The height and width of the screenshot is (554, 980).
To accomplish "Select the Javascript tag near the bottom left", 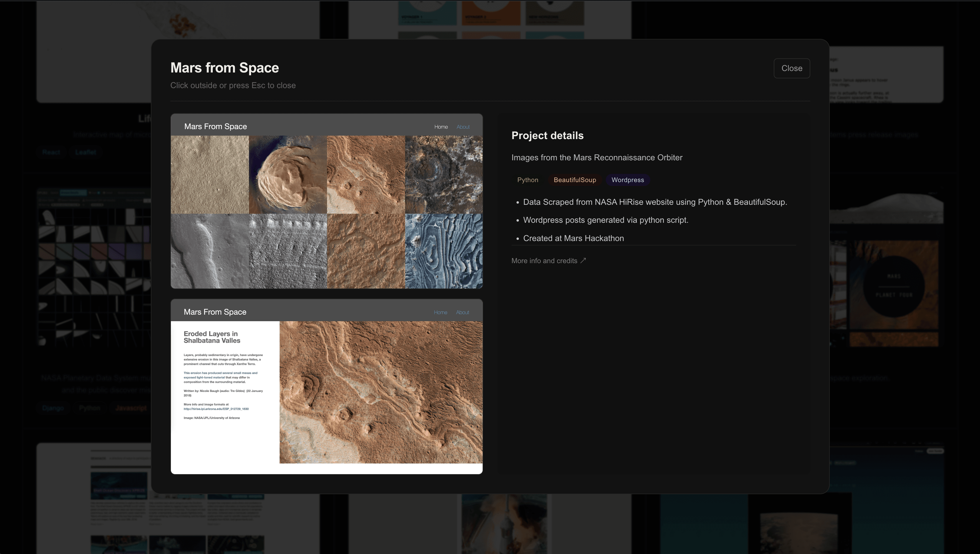I will [x=131, y=407].
